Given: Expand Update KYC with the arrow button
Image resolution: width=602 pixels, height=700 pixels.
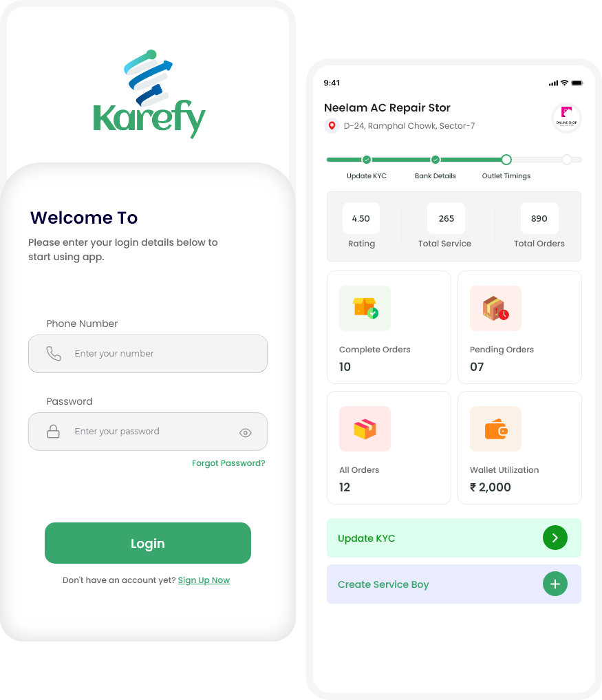Looking at the screenshot, I should [x=555, y=538].
